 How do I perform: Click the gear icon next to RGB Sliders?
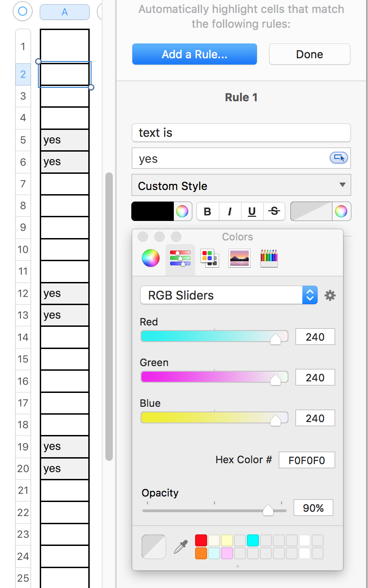click(330, 295)
